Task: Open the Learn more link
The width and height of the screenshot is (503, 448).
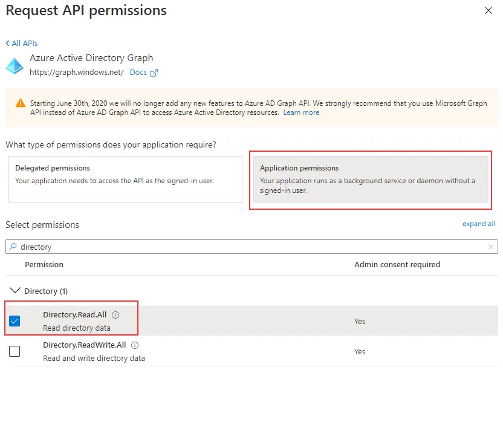Action: (301, 112)
